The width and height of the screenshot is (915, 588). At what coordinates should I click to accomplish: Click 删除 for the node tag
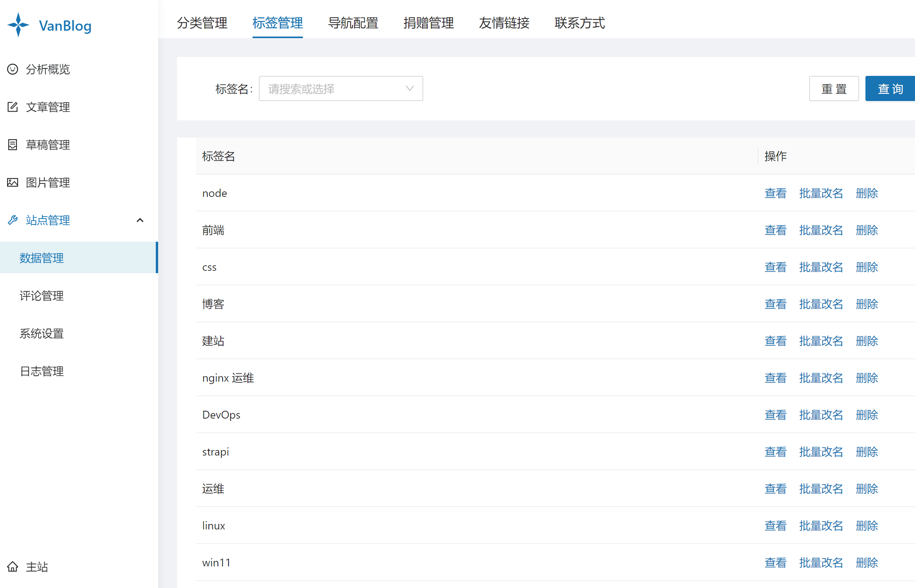[x=867, y=193]
